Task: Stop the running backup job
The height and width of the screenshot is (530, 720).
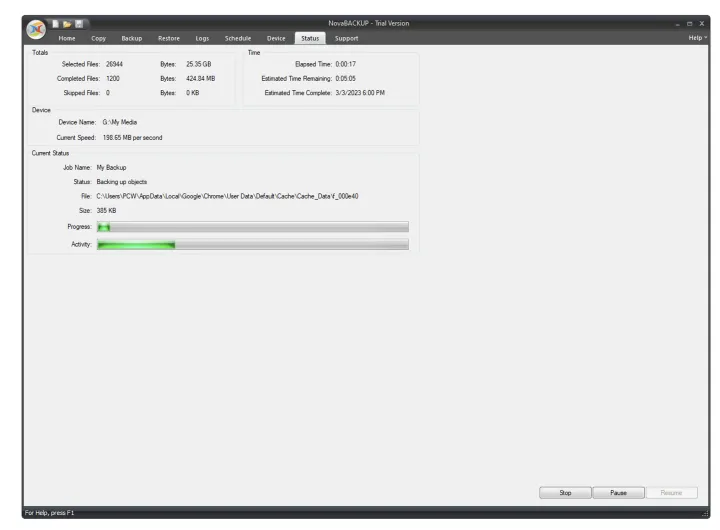Action: [x=564, y=493]
